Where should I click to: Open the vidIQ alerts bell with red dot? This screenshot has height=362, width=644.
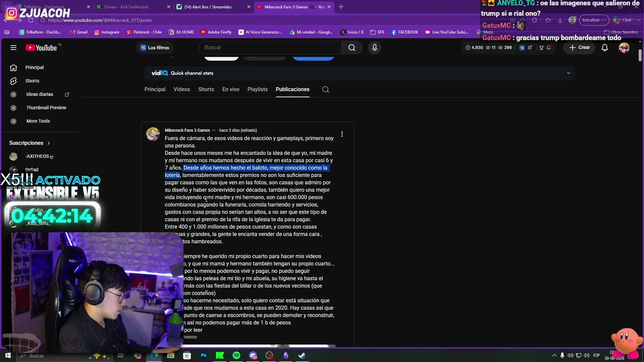tap(549, 48)
